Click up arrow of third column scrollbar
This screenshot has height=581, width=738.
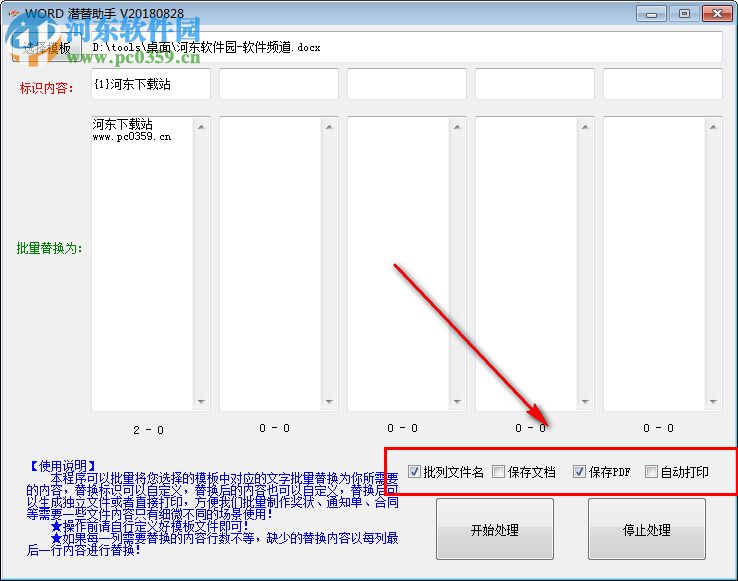click(457, 127)
